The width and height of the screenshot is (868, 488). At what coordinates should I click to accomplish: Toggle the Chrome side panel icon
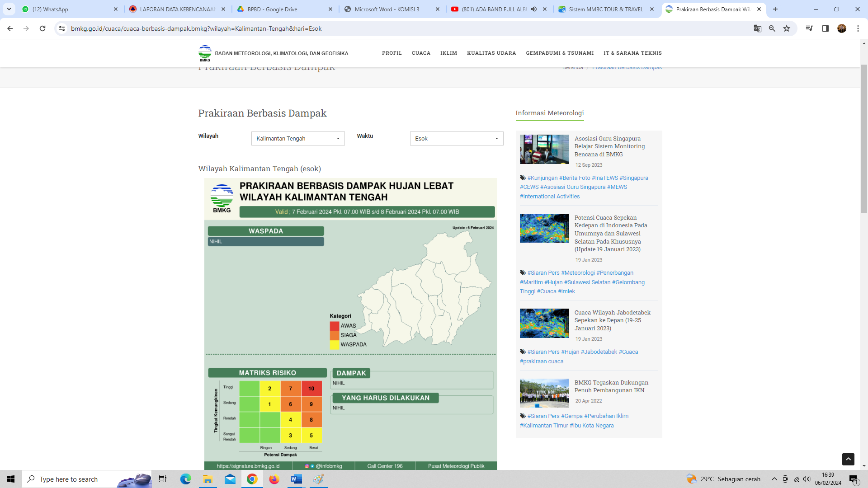pos(826,28)
